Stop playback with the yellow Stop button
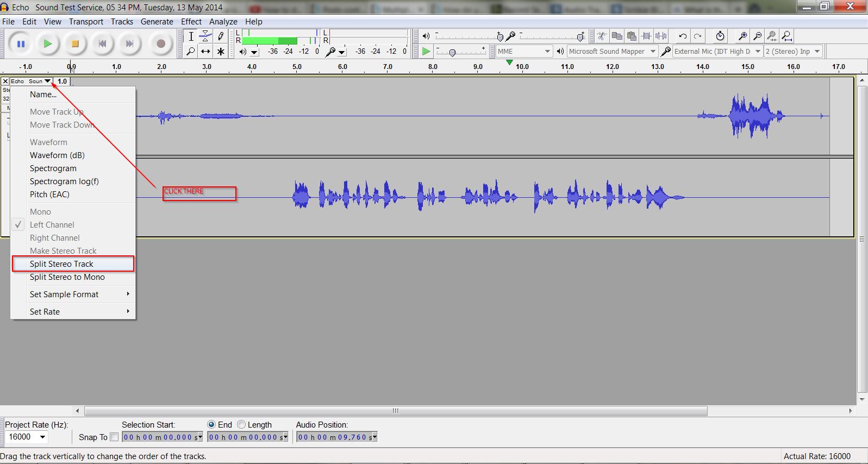The image size is (868, 464). (75, 44)
